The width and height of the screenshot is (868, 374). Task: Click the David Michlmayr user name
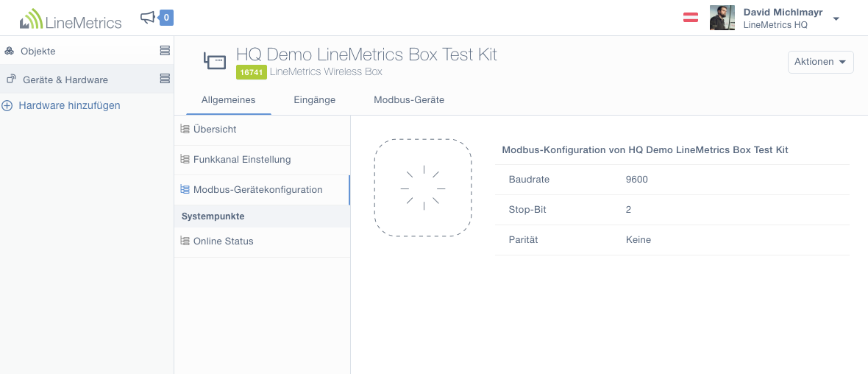(783, 12)
